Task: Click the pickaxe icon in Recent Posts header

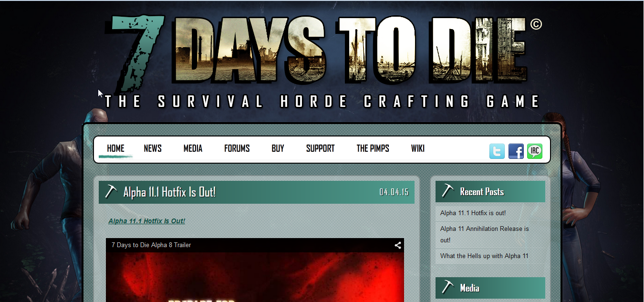Action: [x=447, y=191]
